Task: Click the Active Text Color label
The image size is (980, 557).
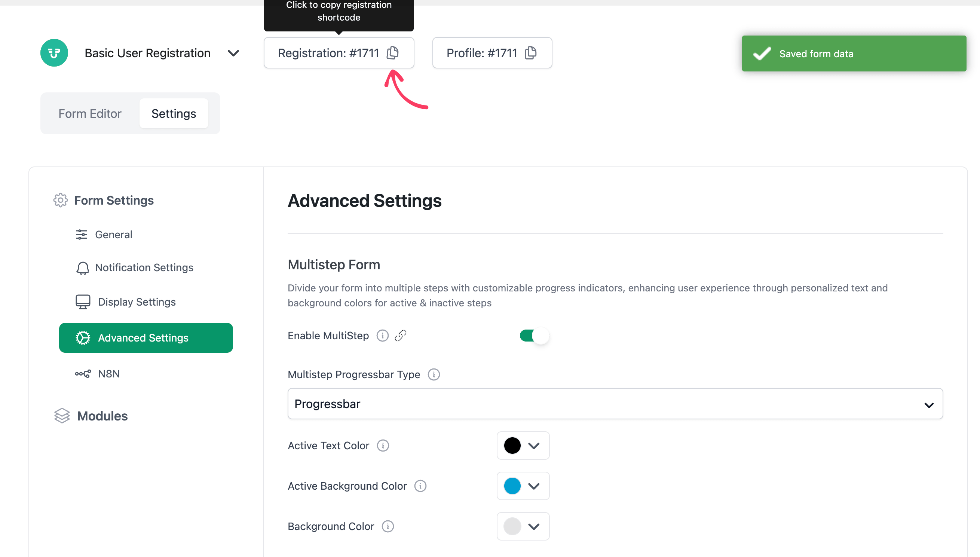Action: pyautogui.click(x=328, y=446)
